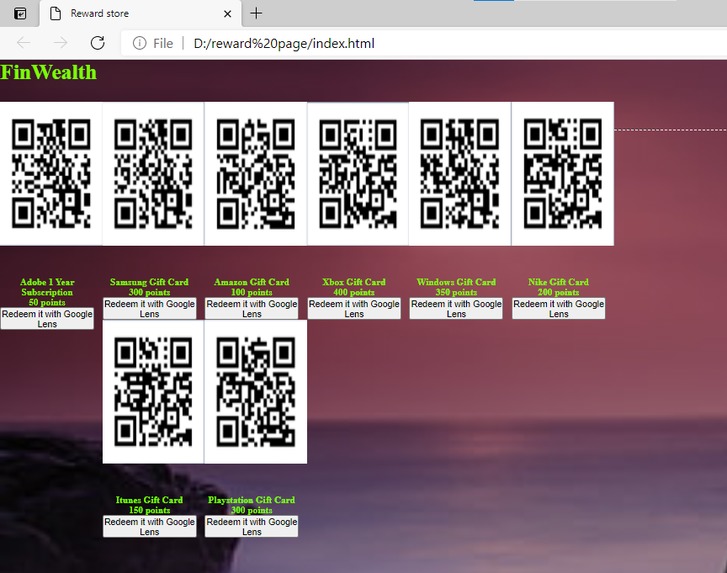Click the Nike Gift Card QR code
The height and width of the screenshot is (573, 727).
(562, 174)
